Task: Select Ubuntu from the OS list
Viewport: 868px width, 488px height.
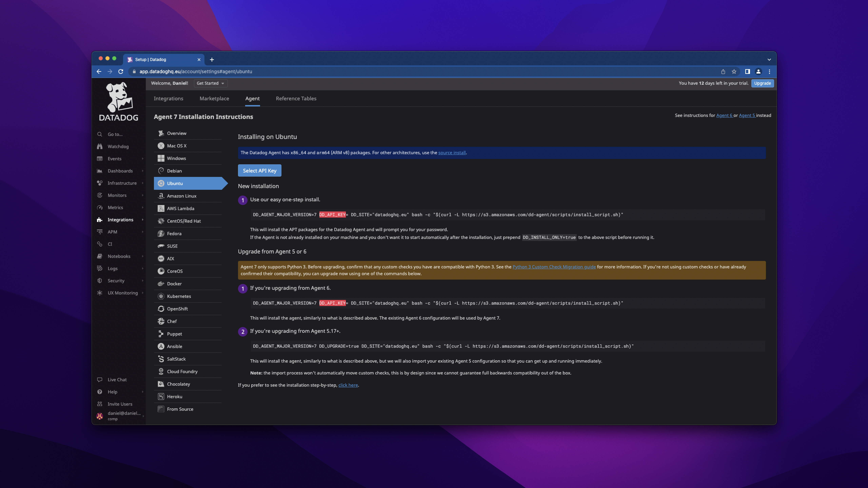Action: click(175, 183)
